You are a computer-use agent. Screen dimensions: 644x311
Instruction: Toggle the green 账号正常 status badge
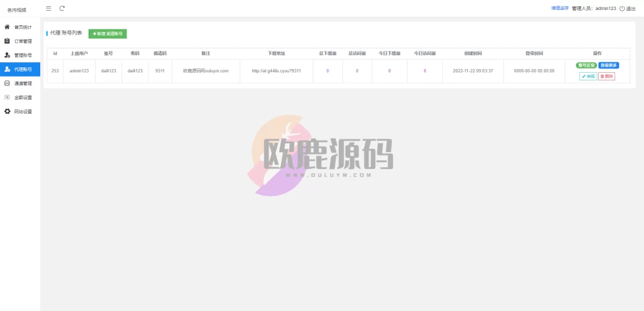[586, 65]
